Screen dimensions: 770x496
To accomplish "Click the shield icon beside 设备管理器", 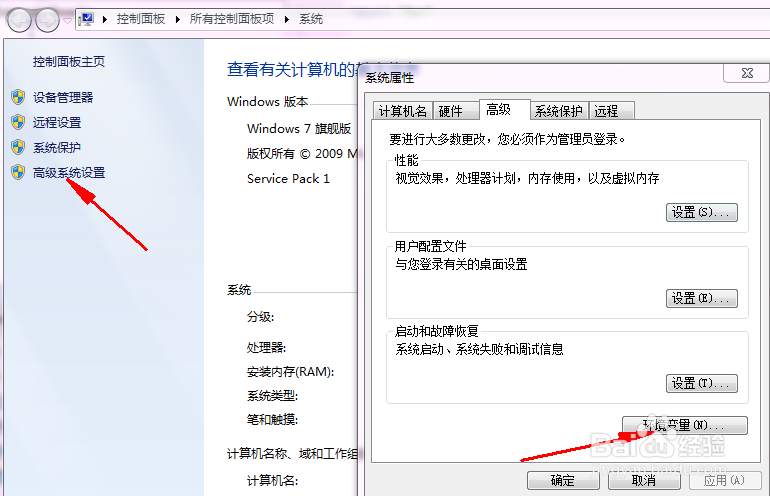I will coord(18,97).
